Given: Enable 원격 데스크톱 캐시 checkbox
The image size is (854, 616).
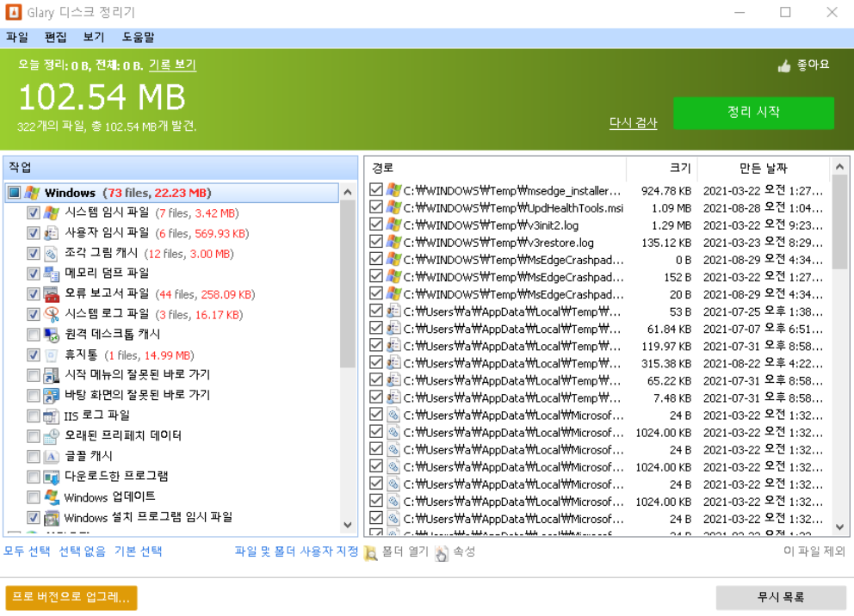Looking at the screenshot, I should point(34,335).
